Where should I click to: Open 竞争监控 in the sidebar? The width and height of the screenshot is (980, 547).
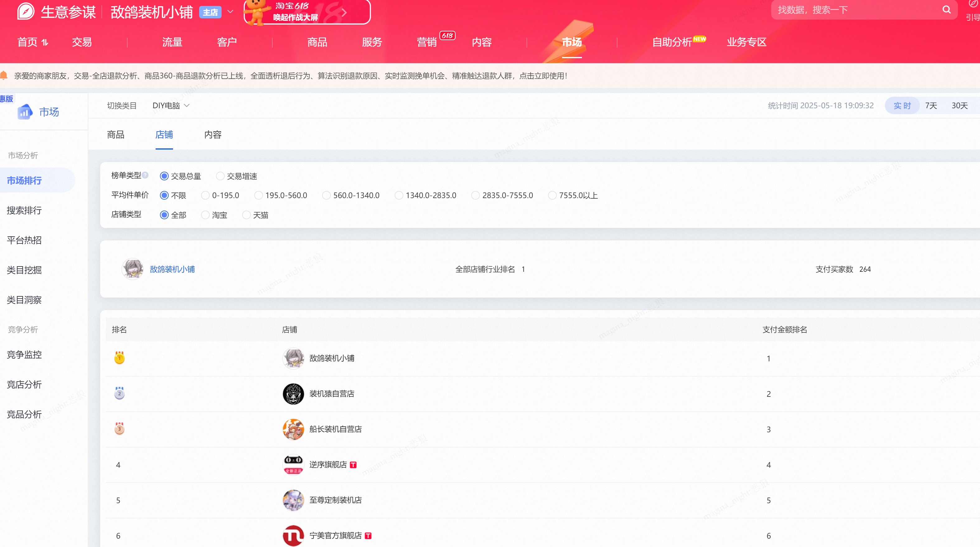(x=24, y=355)
